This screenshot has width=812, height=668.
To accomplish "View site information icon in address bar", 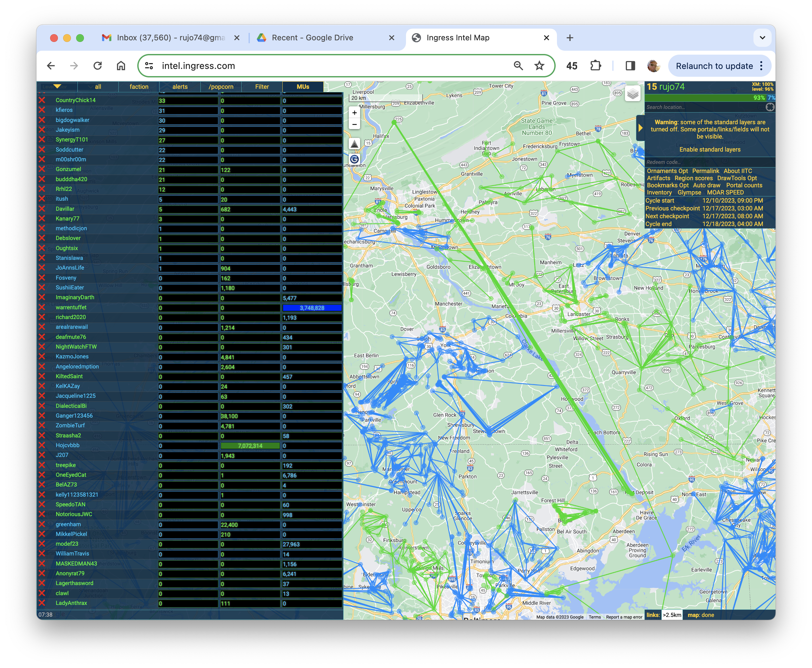I will (149, 66).
